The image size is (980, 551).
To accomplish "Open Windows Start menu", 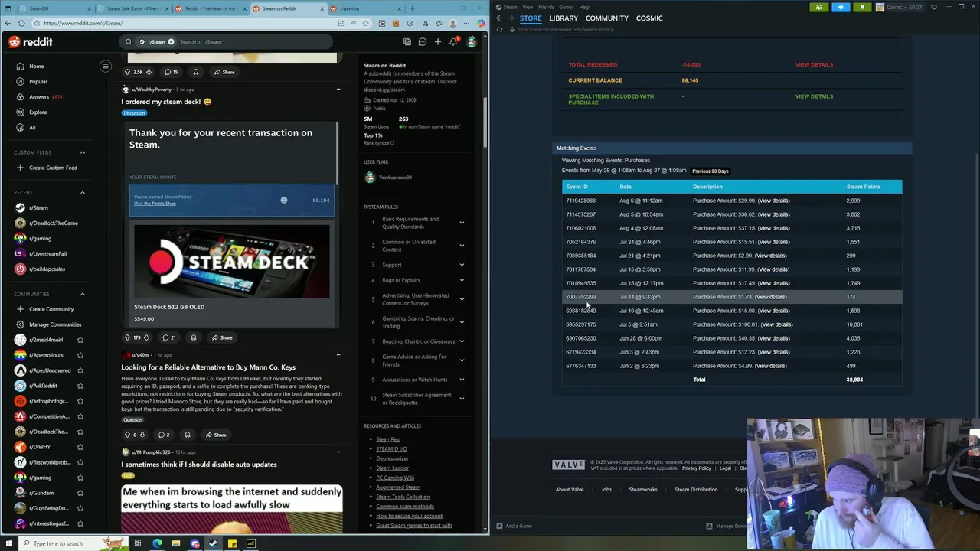I will pyautogui.click(x=9, y=543).
